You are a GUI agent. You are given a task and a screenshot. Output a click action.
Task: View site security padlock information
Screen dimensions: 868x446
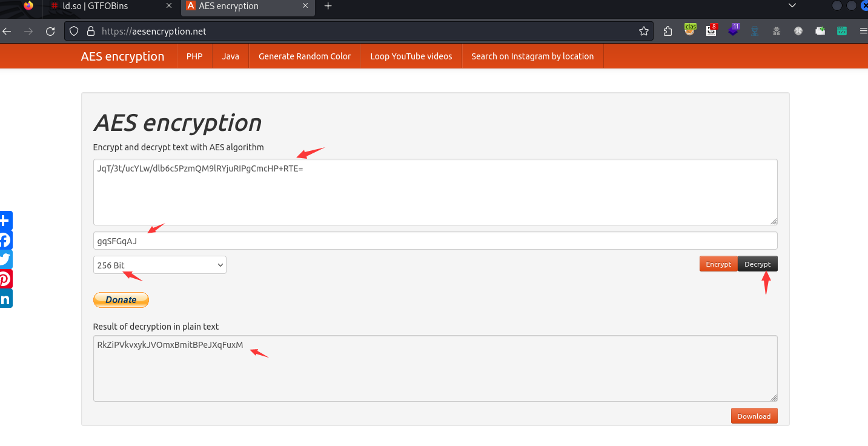91,32
